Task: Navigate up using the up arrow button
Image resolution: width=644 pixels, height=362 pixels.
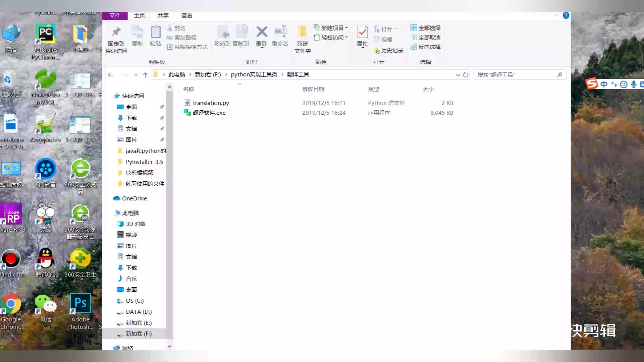Action: click(x=145, y=75)
